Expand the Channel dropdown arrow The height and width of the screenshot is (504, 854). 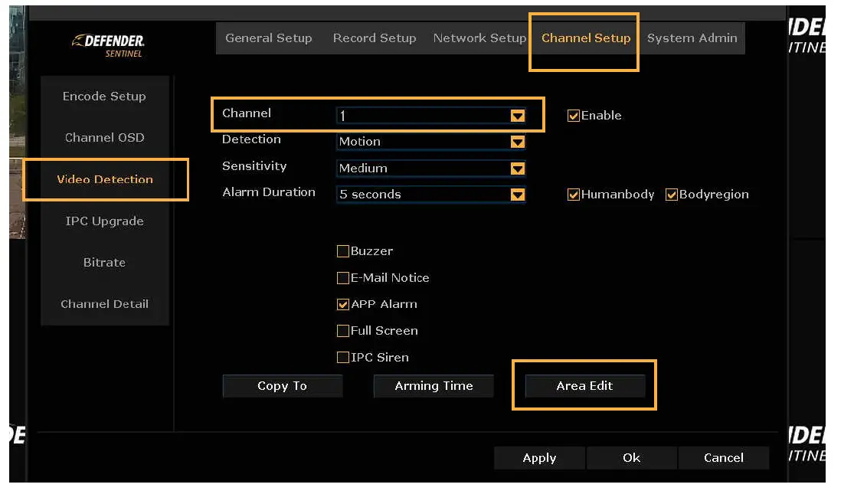point(518,116)
